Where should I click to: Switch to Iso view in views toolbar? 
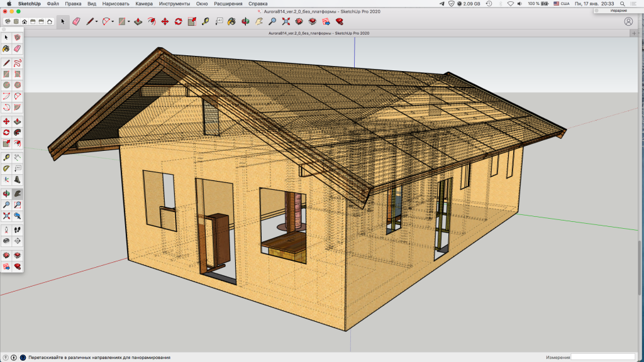(x=8, y=21)
